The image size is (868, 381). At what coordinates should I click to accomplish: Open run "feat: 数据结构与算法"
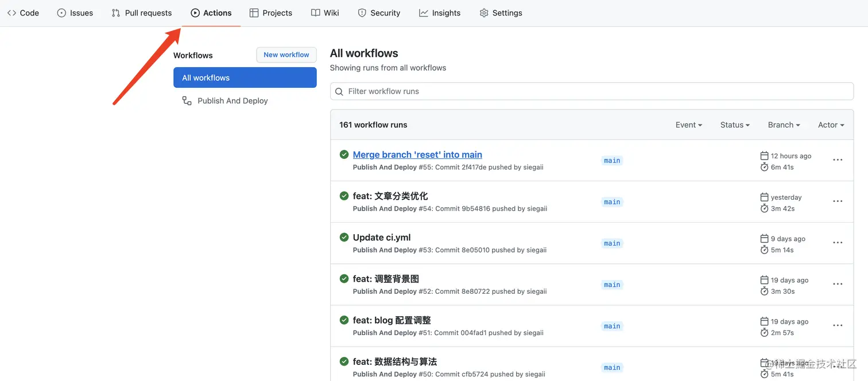[x=395, y=361]
